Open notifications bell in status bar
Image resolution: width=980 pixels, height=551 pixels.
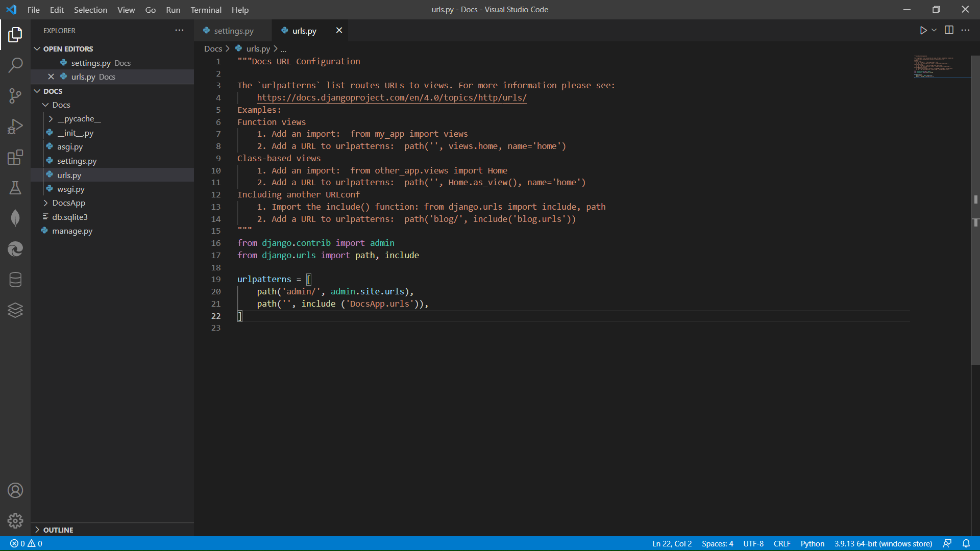tap(966, 543)
